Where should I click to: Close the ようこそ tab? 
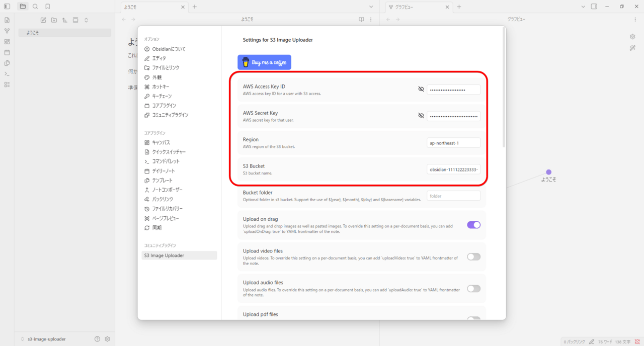point(183,7)
